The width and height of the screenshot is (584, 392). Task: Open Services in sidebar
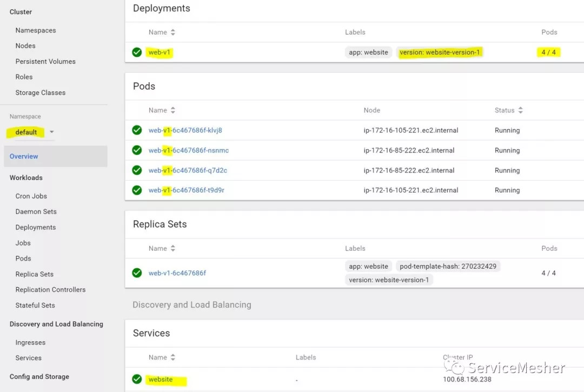click(x=28, y=358)
